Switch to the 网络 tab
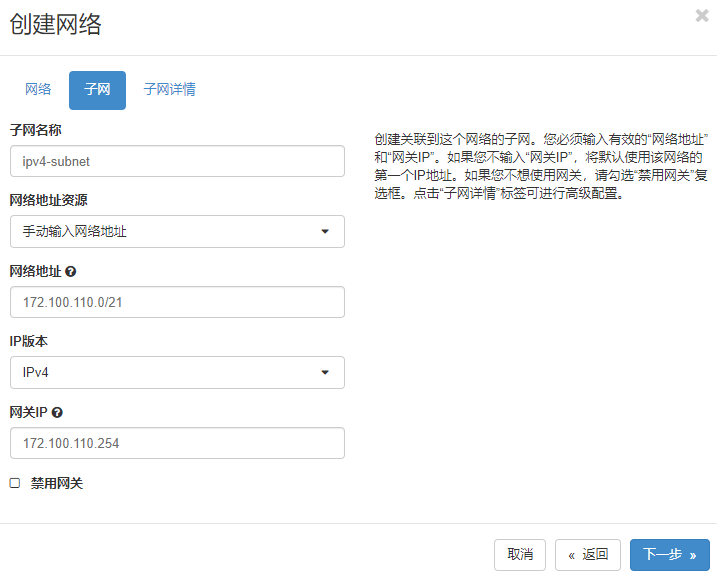 38,90
